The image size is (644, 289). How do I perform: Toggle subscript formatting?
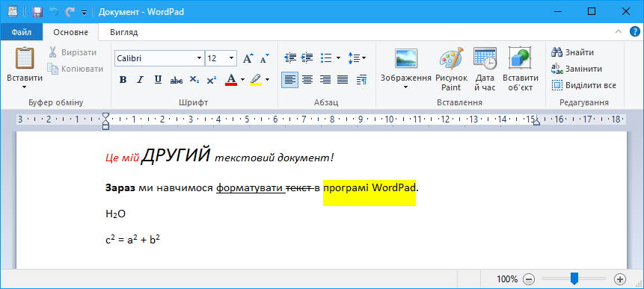click(x=194, y=80)
